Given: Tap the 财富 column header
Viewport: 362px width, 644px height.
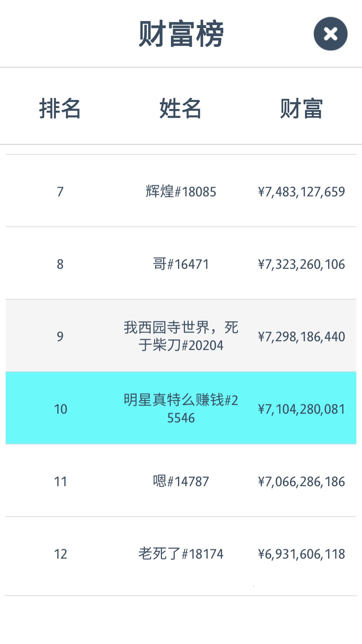Looking at the screenshot, I should click(301, 108).
